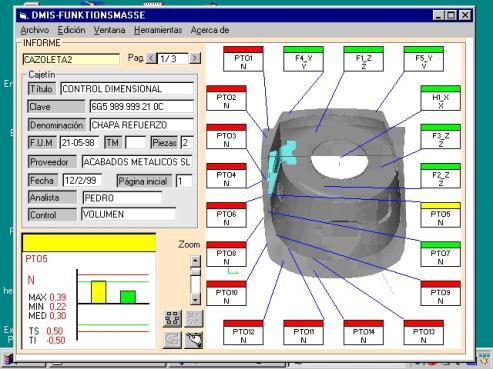
Task: Select the PTO14 measurement label
Action: click(x=363, y=332)
